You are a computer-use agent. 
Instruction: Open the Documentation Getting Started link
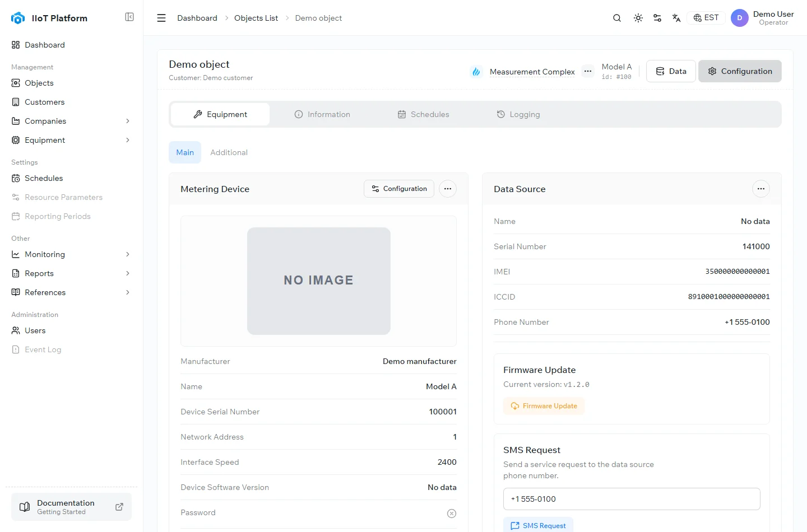pos(71,507)
